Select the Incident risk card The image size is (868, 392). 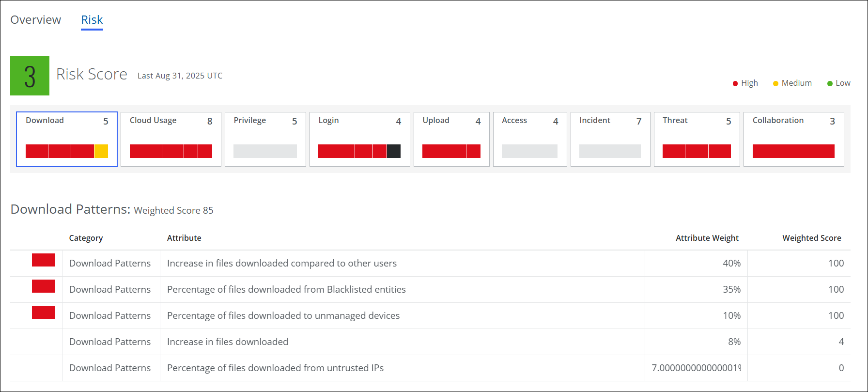pos(610,139)
